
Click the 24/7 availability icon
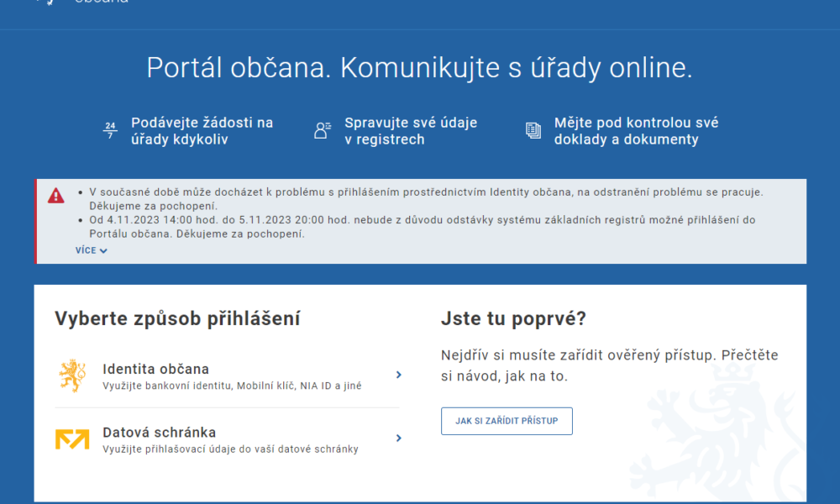pos(110,130)
